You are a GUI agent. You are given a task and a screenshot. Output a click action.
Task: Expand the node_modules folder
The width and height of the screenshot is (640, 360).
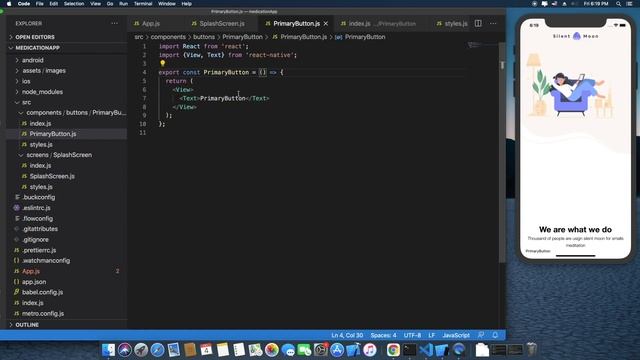tap(67, 92)
